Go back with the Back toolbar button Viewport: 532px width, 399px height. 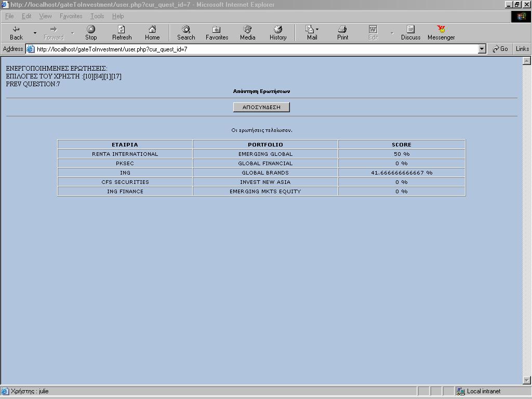[16, 33]
